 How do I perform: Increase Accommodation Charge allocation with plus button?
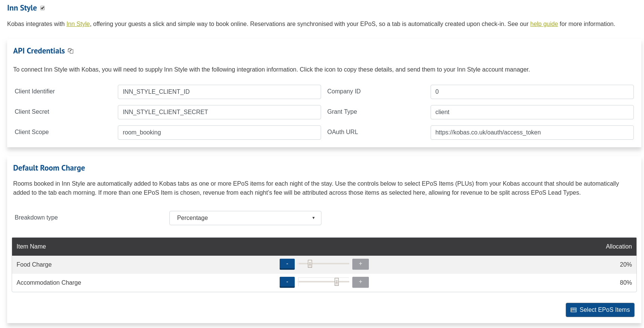[x=360, y=282]
